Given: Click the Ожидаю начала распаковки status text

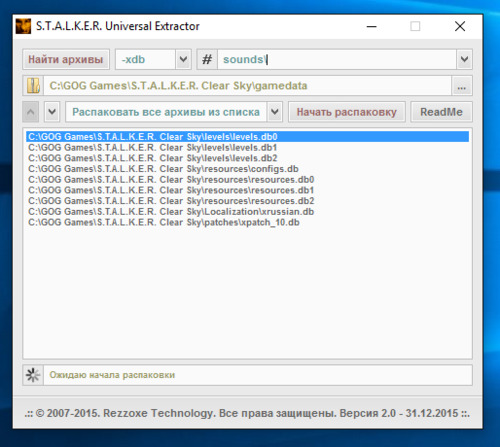Looking at the screenshot, I should point(112,375).
